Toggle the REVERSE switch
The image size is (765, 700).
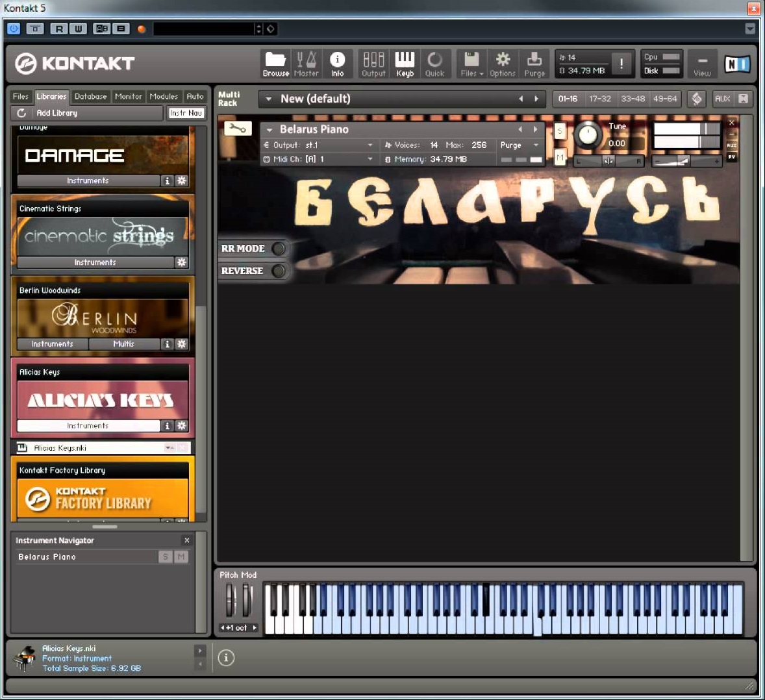(278, 270)
